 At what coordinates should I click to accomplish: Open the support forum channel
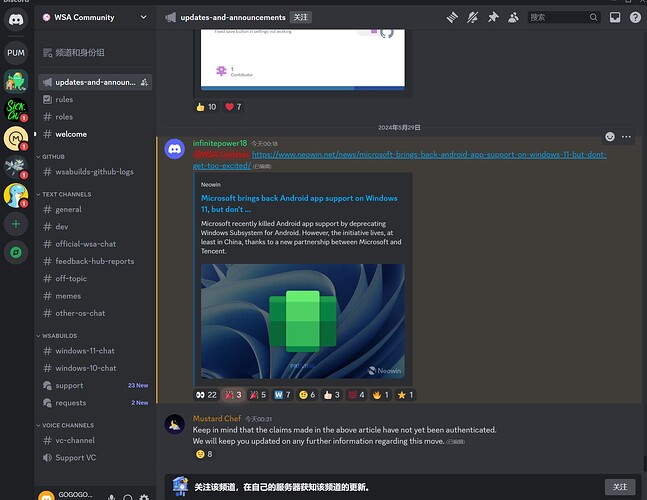[95, 385]
